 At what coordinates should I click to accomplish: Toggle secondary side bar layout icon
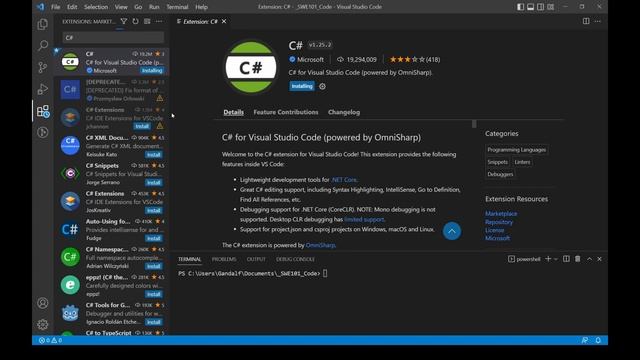click(x=540, y=7)
